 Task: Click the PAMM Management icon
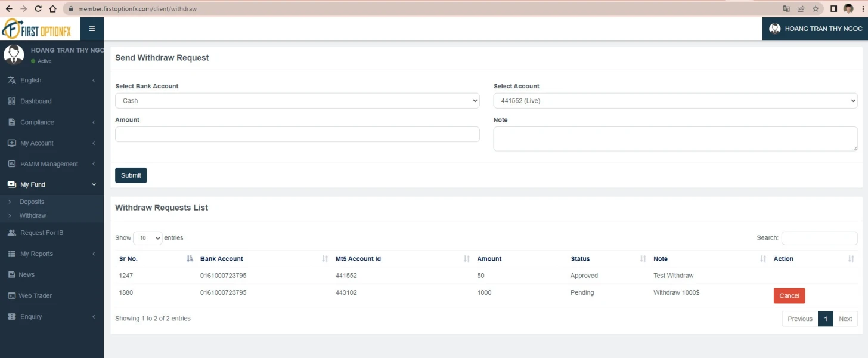[x=12, y=164]
